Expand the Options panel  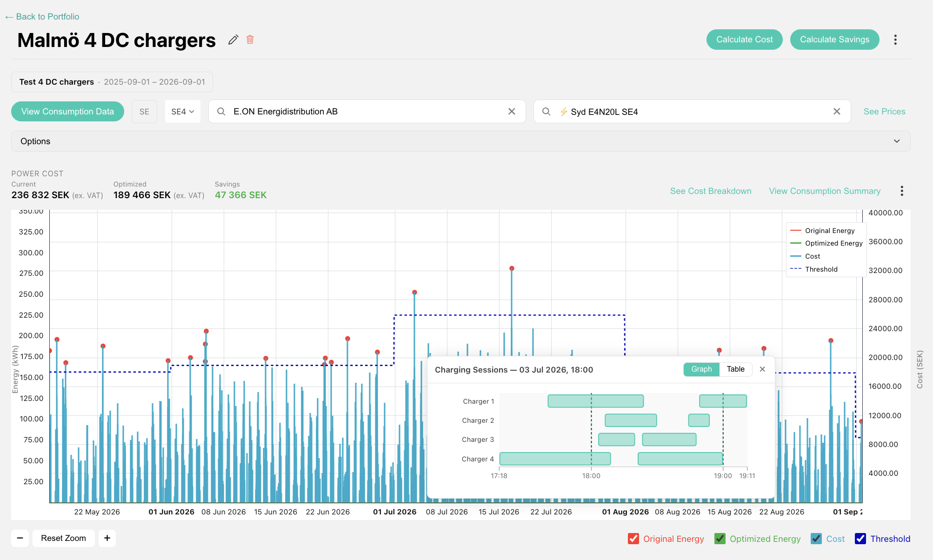click(x=460, y=141)
